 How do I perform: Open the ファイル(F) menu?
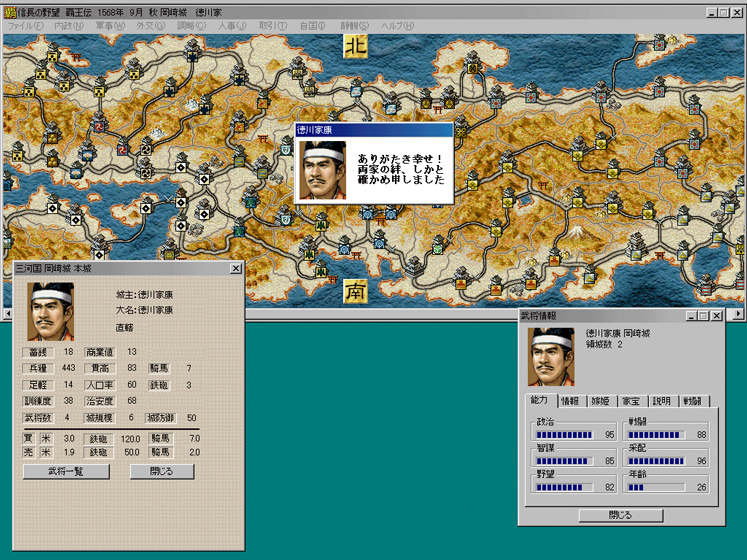pyautogui.click(x=26, y=26)
